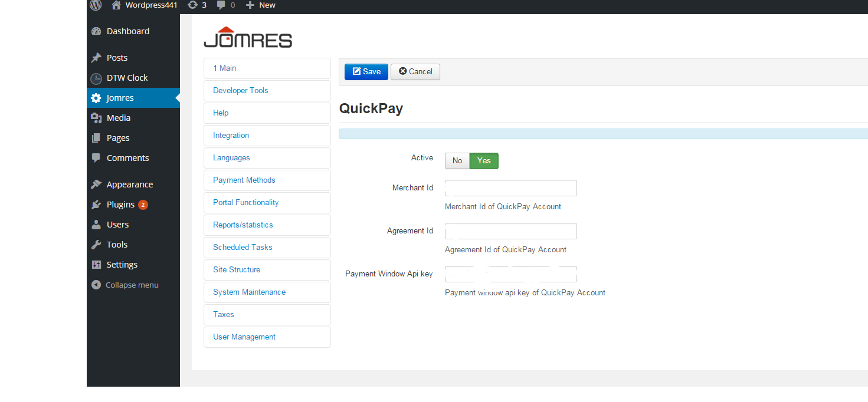Expand the System Maintenance section
Image resolution: width=868 pixels, height=402 pixels.
[x=267, y=292]
